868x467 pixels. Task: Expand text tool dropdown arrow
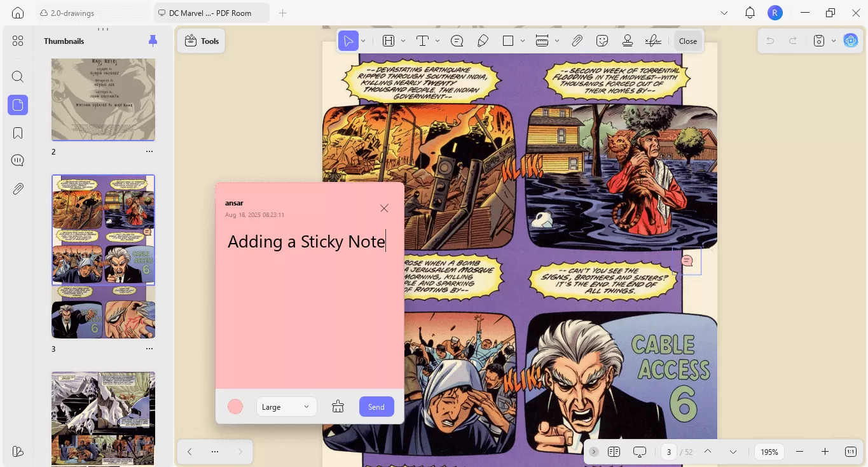[x=437, y=41]
